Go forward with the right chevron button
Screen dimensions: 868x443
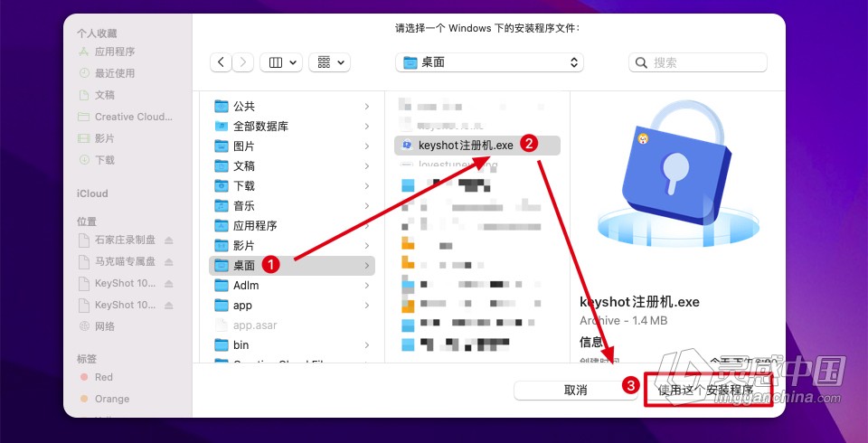pyautogui.click(x=243, y=62)
